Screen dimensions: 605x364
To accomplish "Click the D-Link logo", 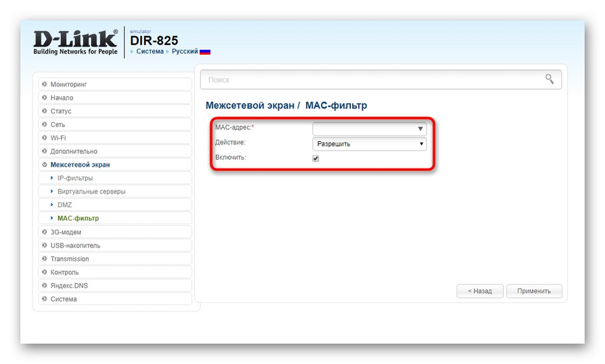I will click(75, 42).
